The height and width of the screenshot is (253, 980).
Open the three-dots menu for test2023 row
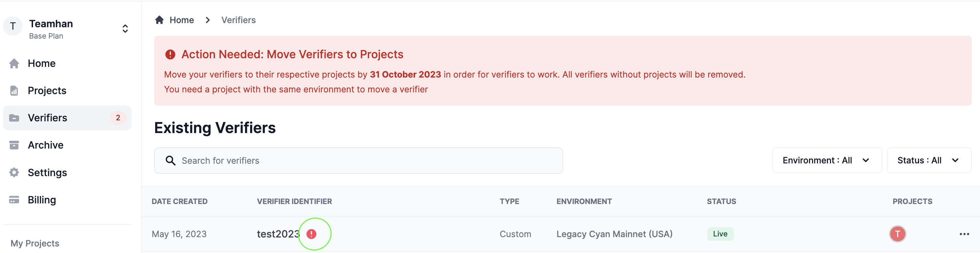pyautogui.click(x=964, y=234)
